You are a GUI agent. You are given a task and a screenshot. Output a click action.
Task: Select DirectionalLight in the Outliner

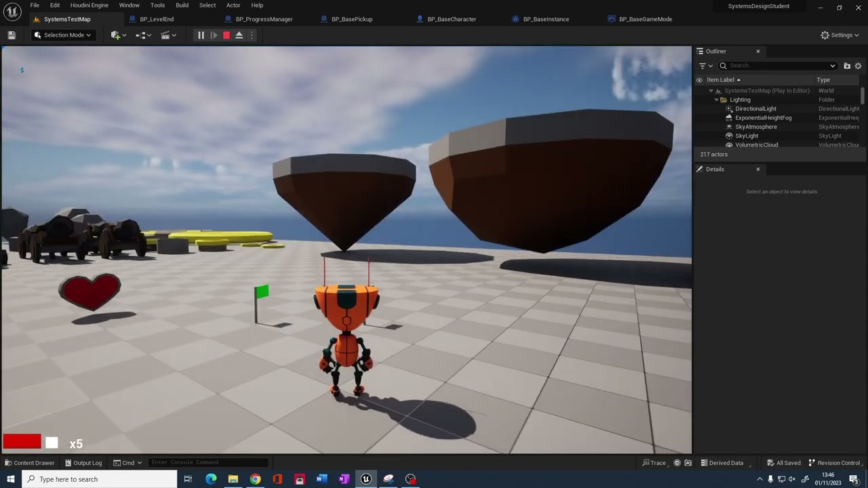tap(755, 108)
